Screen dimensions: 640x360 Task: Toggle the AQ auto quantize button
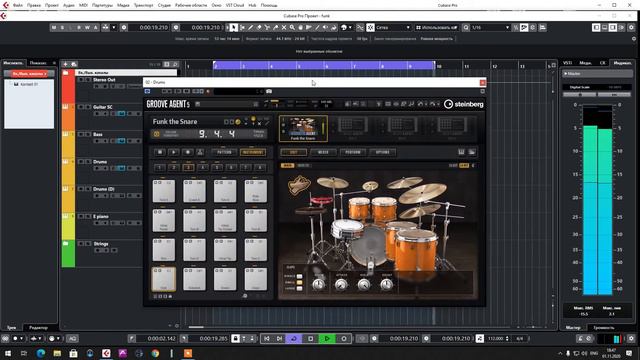tap(72, 338)
